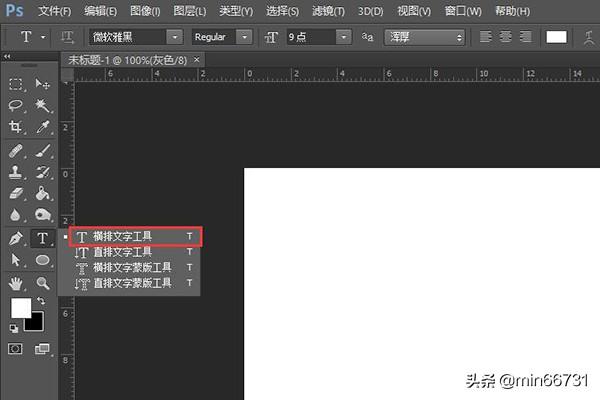Close the 未标题-1 document tab
This screenshot has height=400, width=600.
coord(196,60)
